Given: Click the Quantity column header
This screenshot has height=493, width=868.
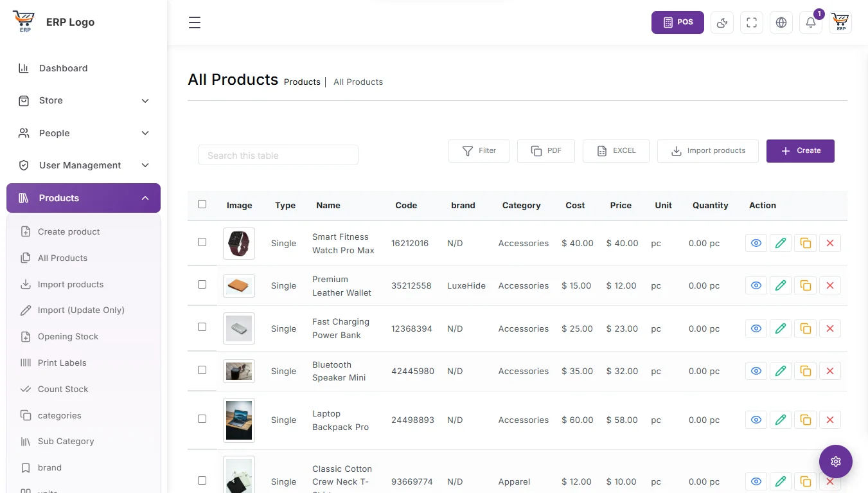Looking at the screenshot, I should coord(711,206).
